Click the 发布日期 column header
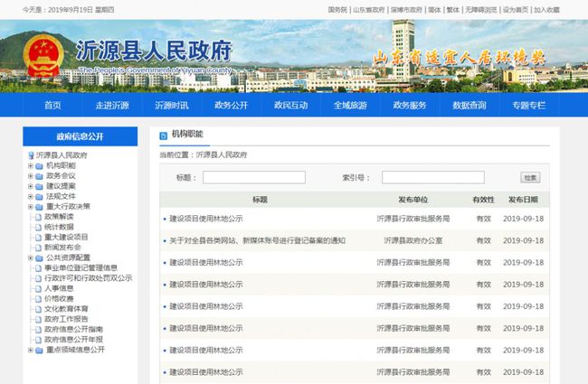This screenshot has height=384, width=588. click(523, 200)
